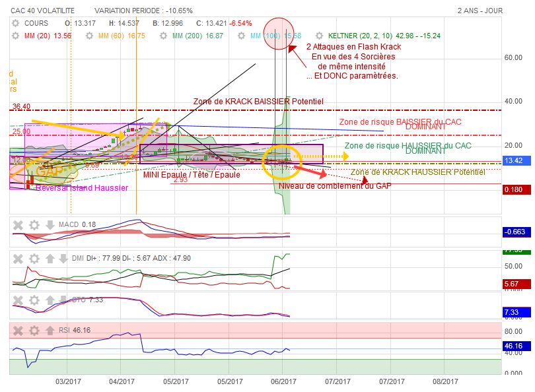Screen dimensions: 535x392
Task: Click the blue 13.42 price tag
Action: 517,160
